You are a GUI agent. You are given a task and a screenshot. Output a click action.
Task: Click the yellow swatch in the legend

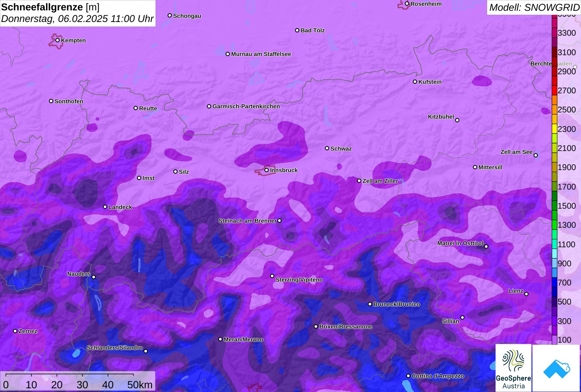(x=554, y=129)
